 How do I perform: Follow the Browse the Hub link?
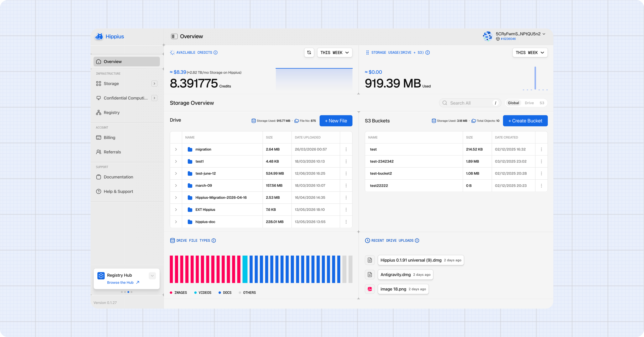(x=123, y=283)
